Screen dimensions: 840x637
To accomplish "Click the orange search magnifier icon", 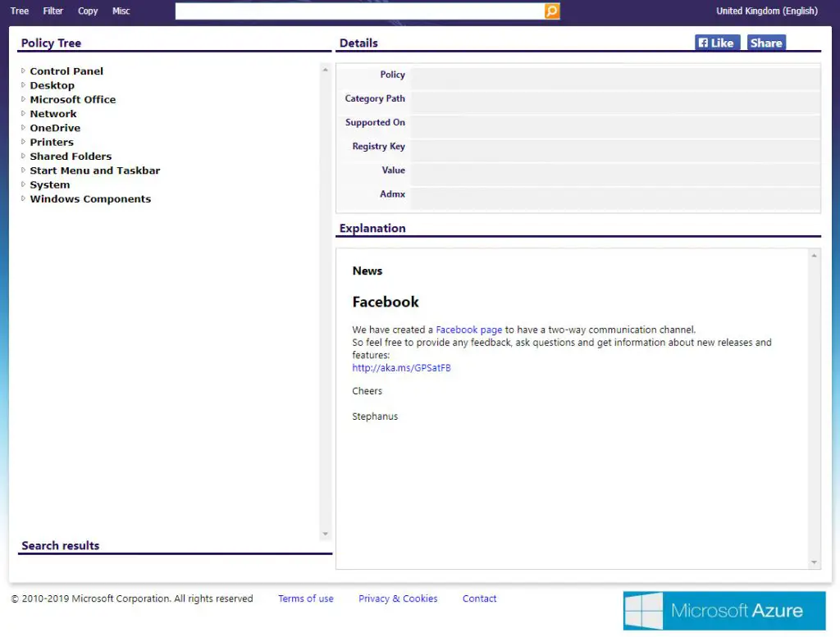I will coord(552,11).
